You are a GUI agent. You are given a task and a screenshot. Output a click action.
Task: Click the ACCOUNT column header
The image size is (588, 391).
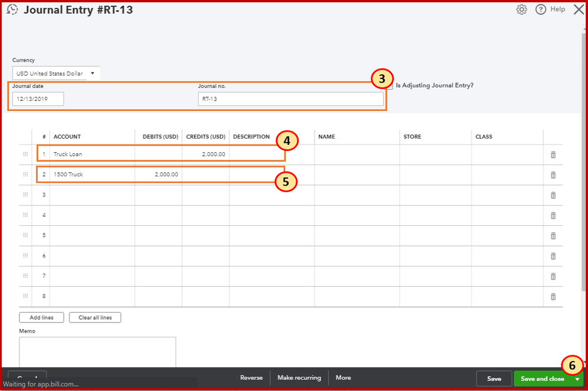(67, 137)
